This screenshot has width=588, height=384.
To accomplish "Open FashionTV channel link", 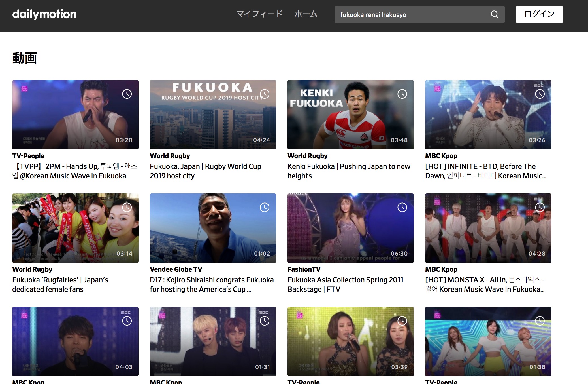I will pos(304,269).
